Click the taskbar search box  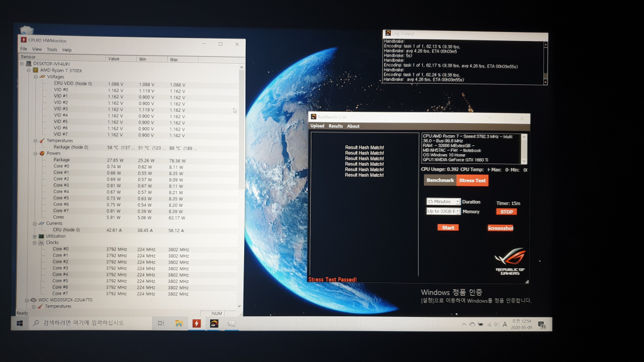(90, 323)
